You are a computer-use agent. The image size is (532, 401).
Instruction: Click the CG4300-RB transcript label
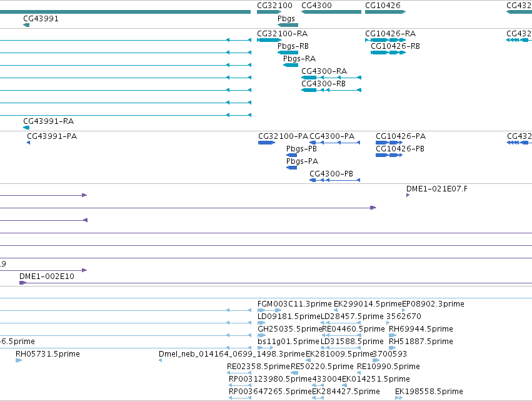(x=323, y=84)
